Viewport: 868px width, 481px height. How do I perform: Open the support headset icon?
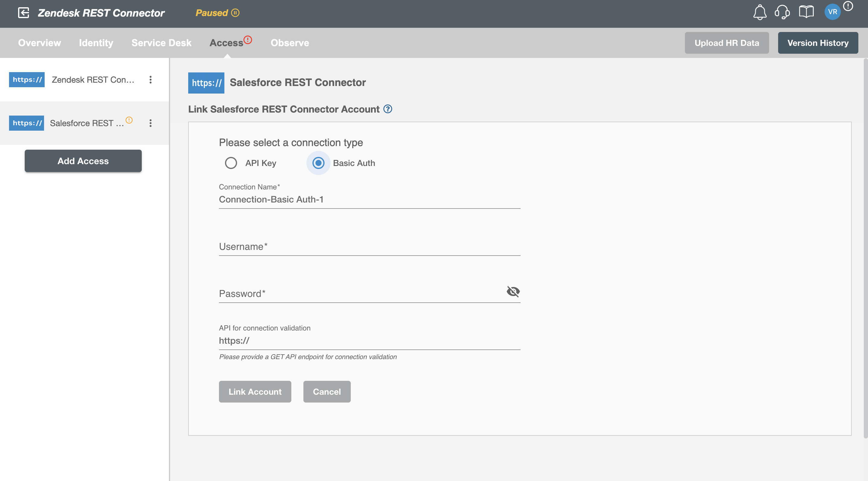(782, 12)
